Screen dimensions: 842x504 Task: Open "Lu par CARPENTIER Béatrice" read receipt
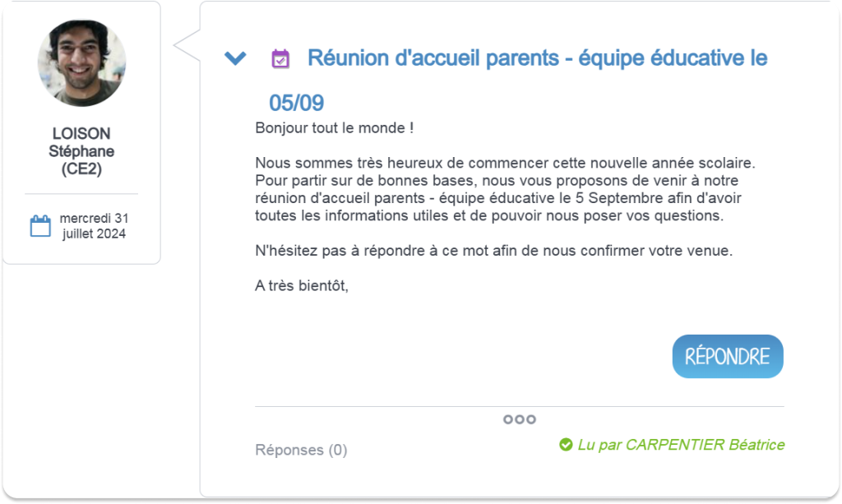[681, 445]
